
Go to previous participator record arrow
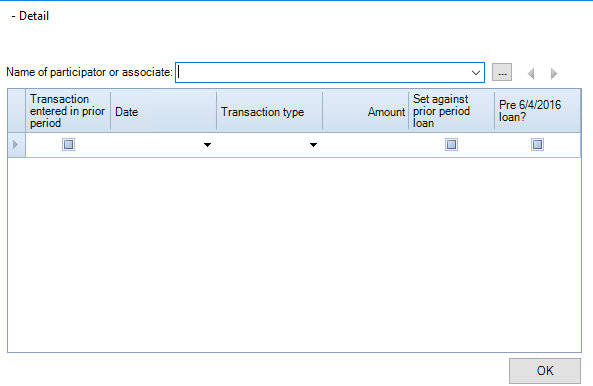[531, 73]
